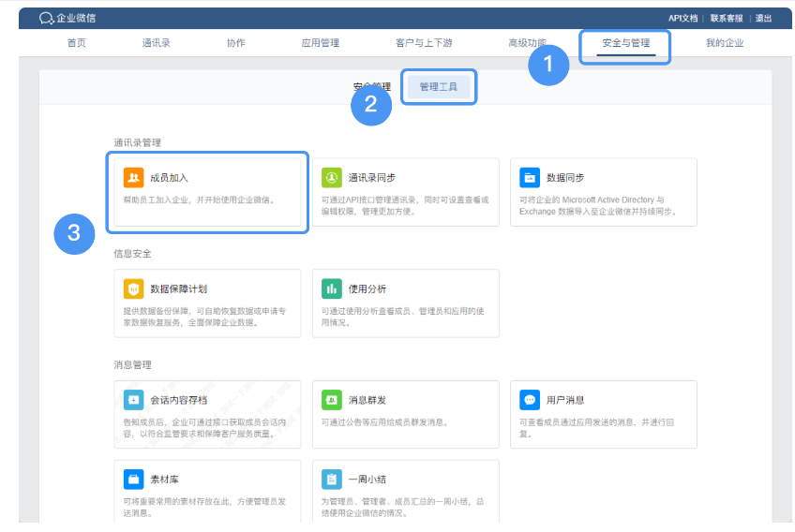Click 退出 to log out

pos(763,18)
